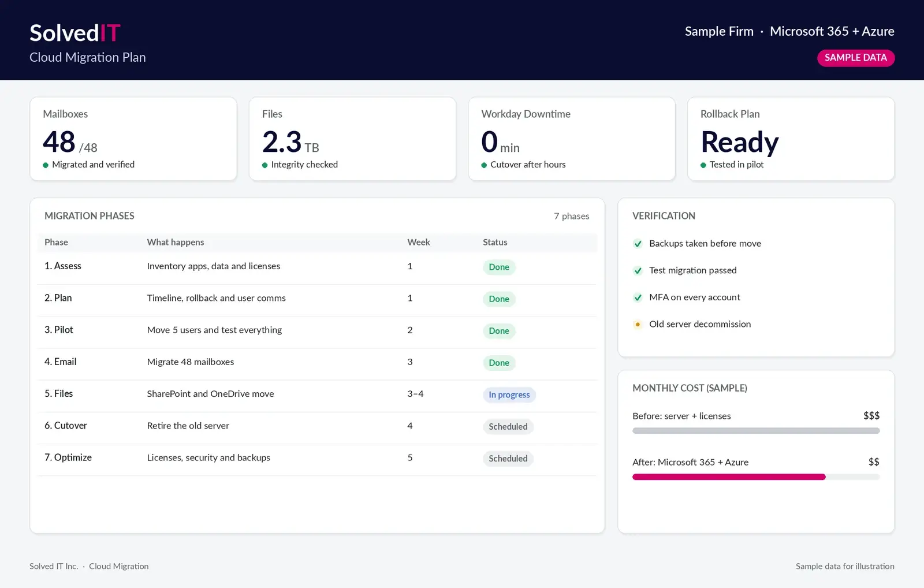Click the MONTHLY COST (SAMPLE) heading
Viewport: 924px width, 588px height.
(690, 388)
